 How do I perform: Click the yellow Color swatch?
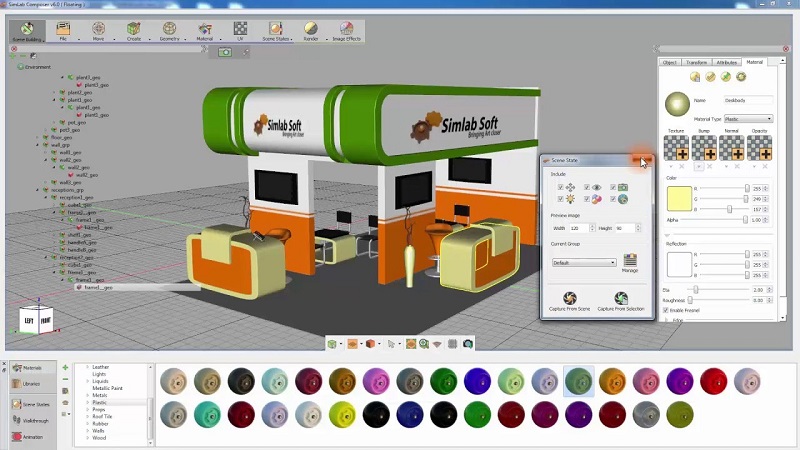pos(679,198)
